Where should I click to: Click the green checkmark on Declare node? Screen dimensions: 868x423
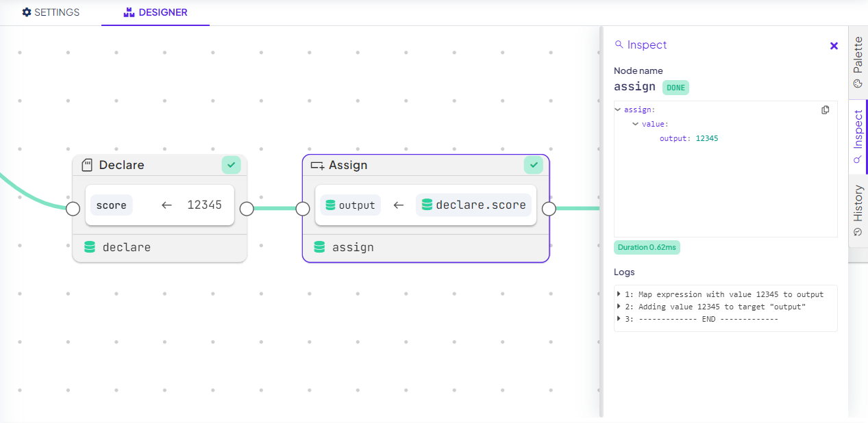(231, 165)
